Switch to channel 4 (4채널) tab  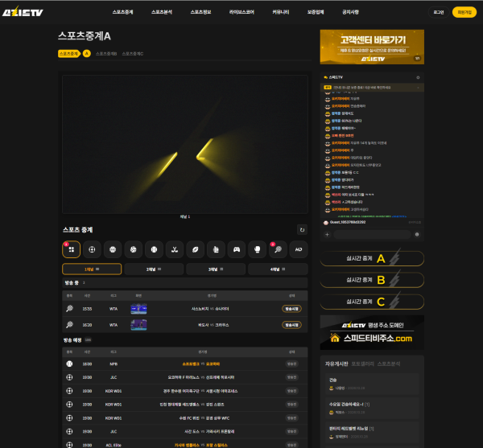click(278, 269)
